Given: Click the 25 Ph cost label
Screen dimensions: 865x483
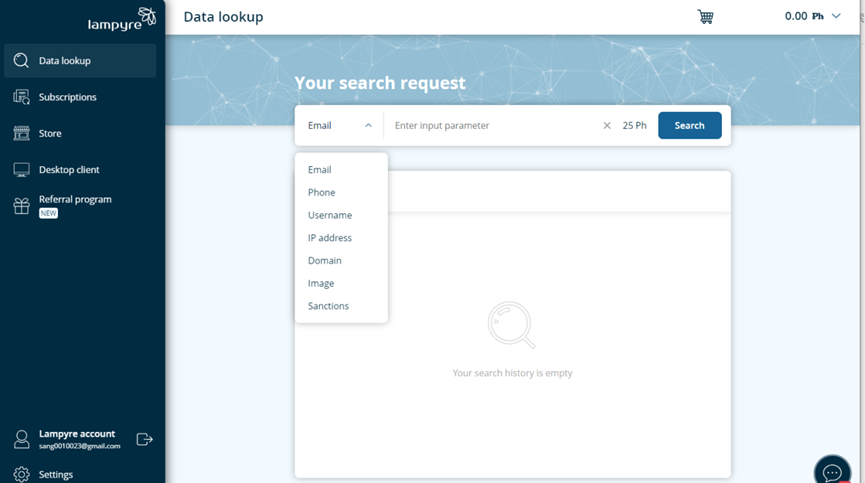Looking at the screenshot, I should (x=634, y=126).
